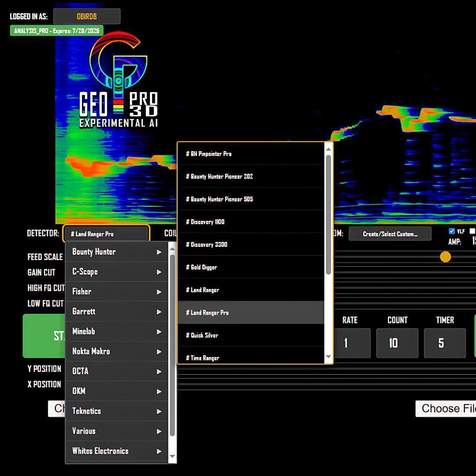The height and width of the screenshot is (476, 476).
Task: Click the OBIROB logged-in user button
Action: 86,16
